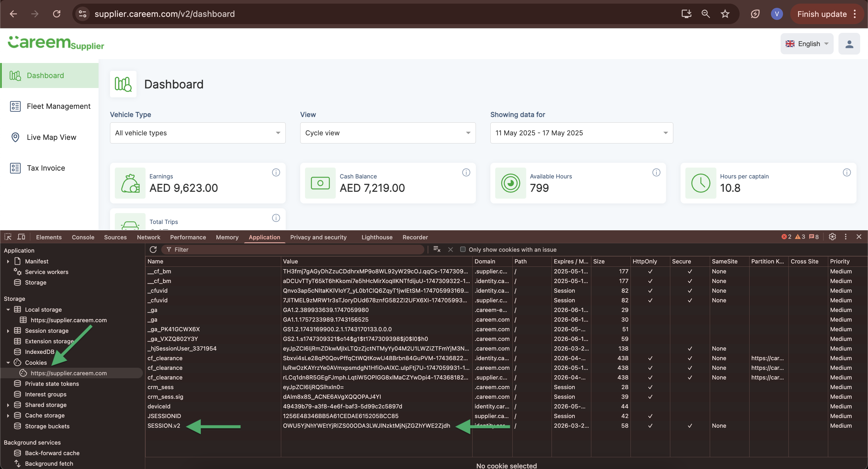
Task: Select the JSESSIONID cookie row
Action: tap(506, 416)
